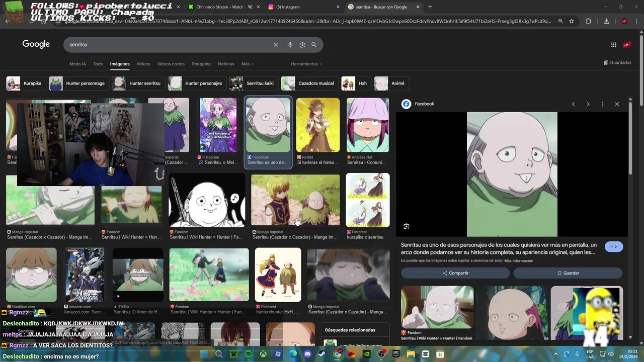Switch to the Modo IA tab
This screenshot has height=362, width=644.
77,64
